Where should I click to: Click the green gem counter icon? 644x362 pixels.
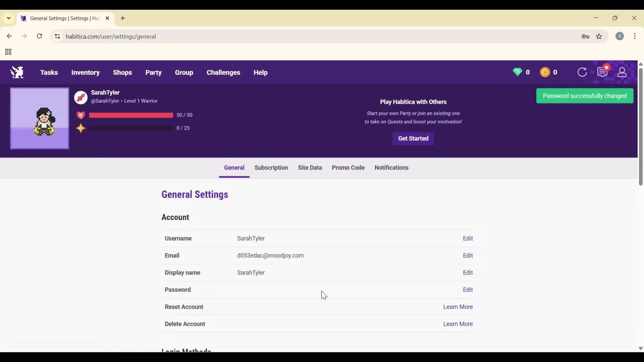(x=518, y=72)
